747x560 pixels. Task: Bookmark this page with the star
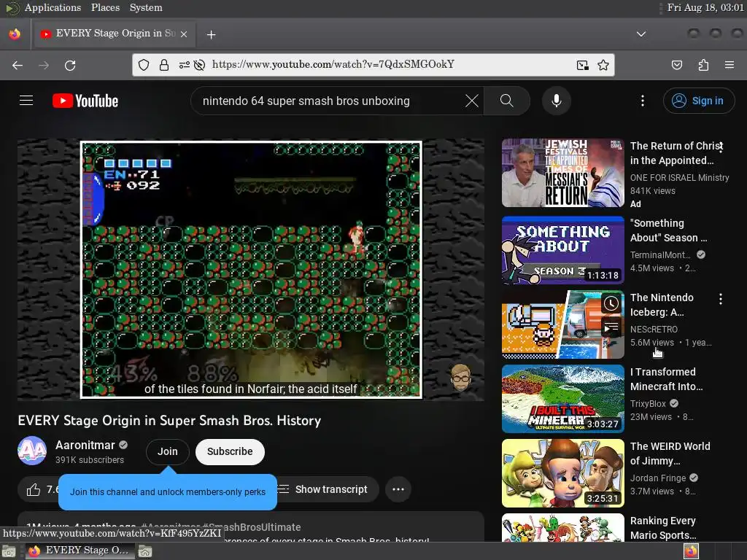pyautogui.click(x=603, y=65)
